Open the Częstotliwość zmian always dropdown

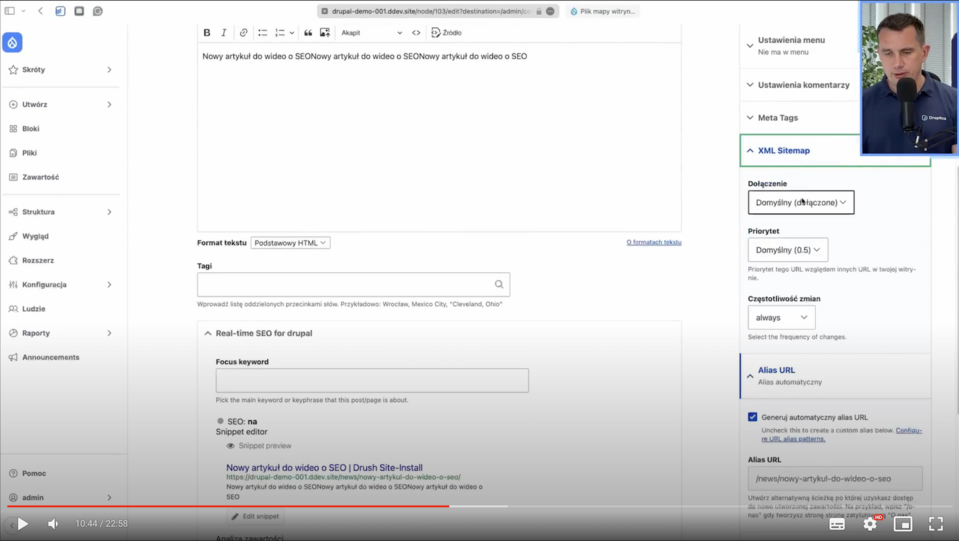[782, 317]
